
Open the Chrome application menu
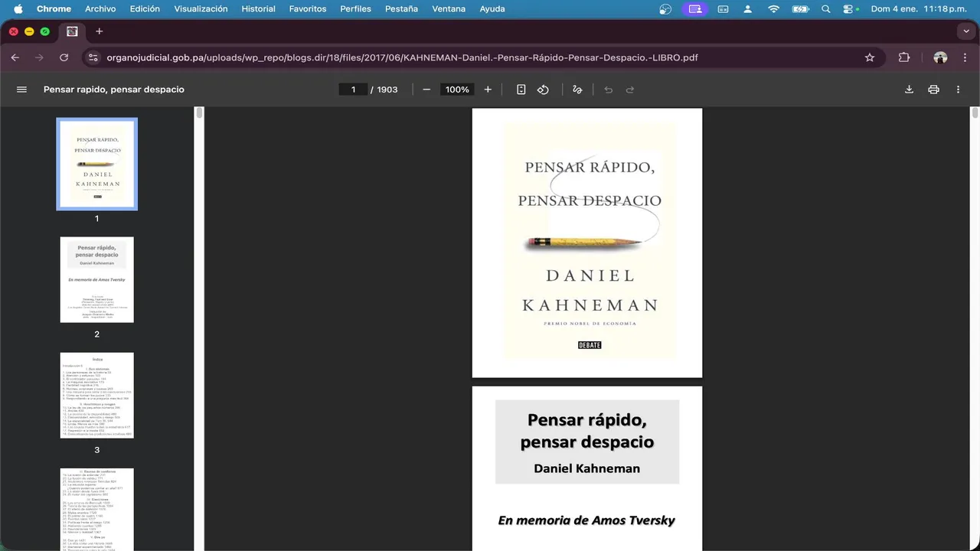tap(54, 9)
